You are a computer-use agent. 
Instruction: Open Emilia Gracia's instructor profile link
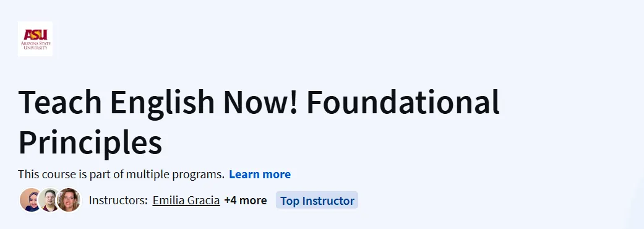186,201
